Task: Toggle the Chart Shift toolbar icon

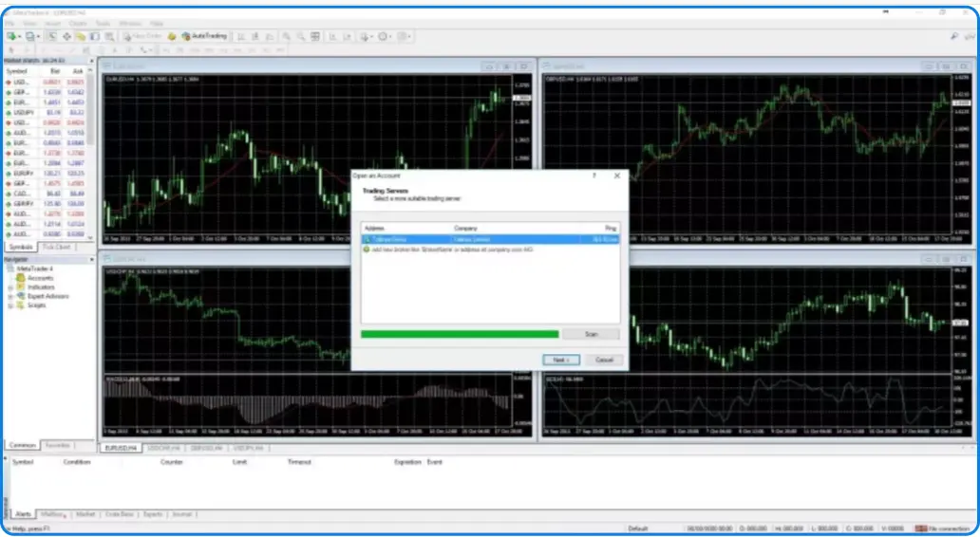Action: (x=348, y=37)
